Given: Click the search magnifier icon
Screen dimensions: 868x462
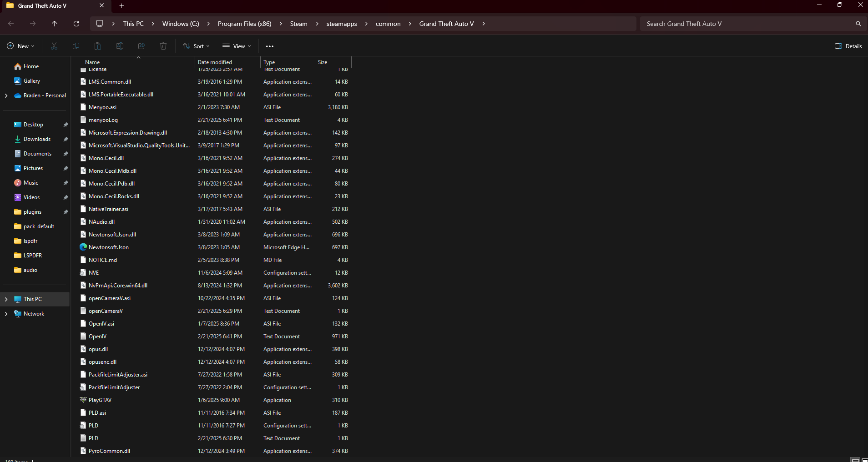Looking at the screenshot, I should [x=858, y=24].
